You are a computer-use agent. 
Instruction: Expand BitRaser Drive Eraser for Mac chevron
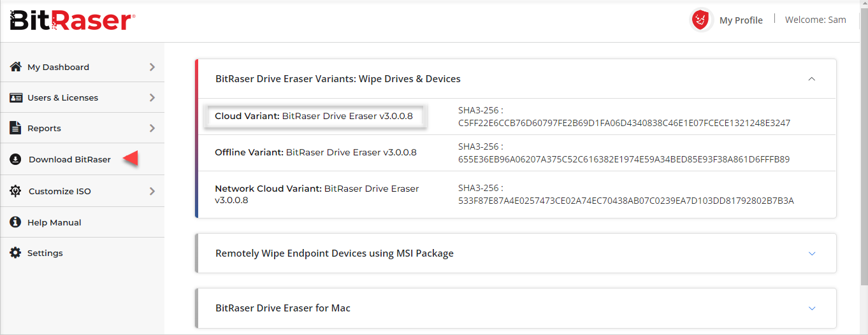click(812, 308)
